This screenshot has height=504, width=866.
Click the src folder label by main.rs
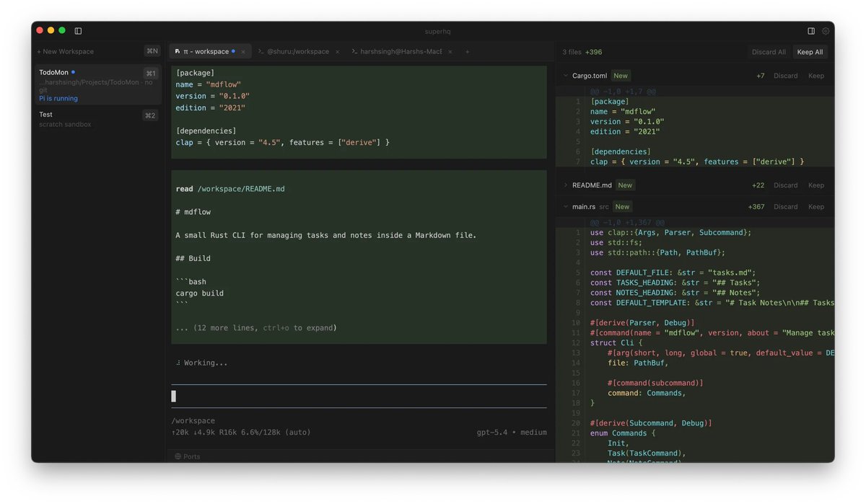pos(604,207)
